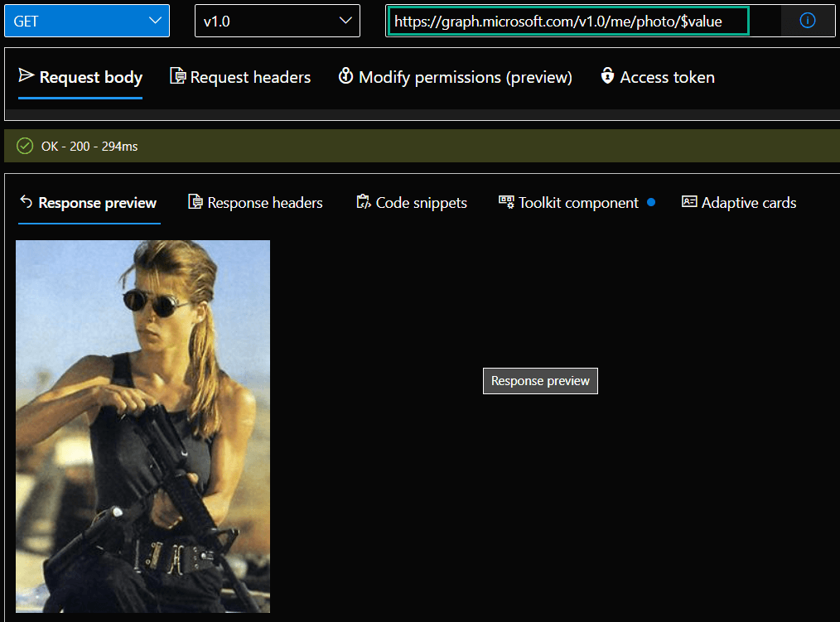Screen dimensions: 840x622
Task: Click the OK - 200 - 294ms status text
Action: coord(89,147)
